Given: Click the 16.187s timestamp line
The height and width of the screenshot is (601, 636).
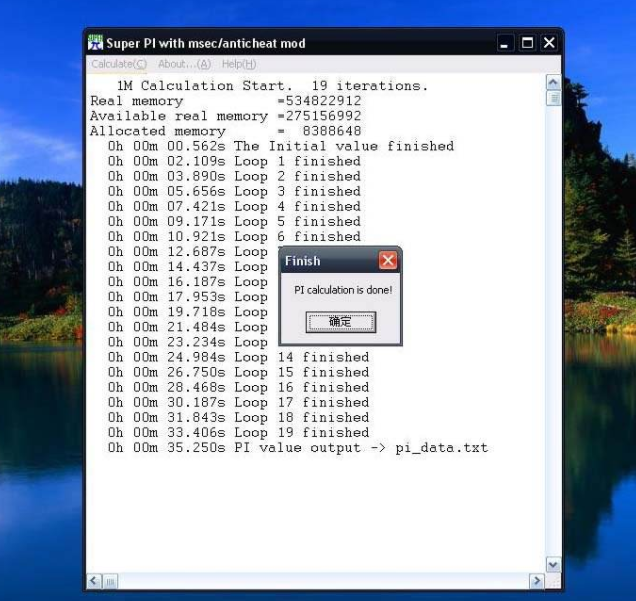Looking at the screenshot, I should click(187, 282).
